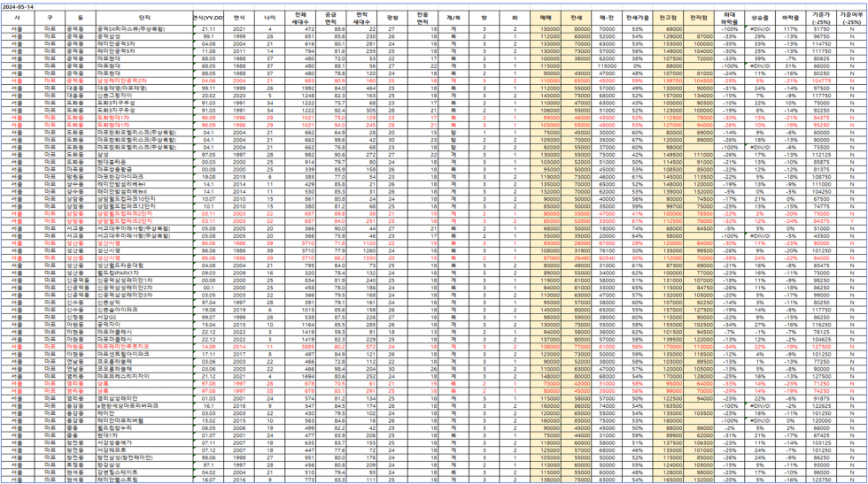Viewport: 868px width, 484px height.
Task: Click the 51750 value in 기준가 column
Action: pyautogui.click(x=820, y=29)
